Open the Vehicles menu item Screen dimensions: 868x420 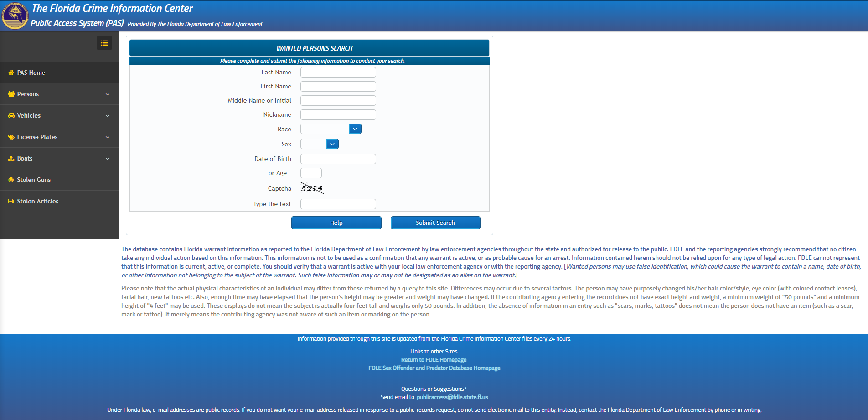pos(59,115)
